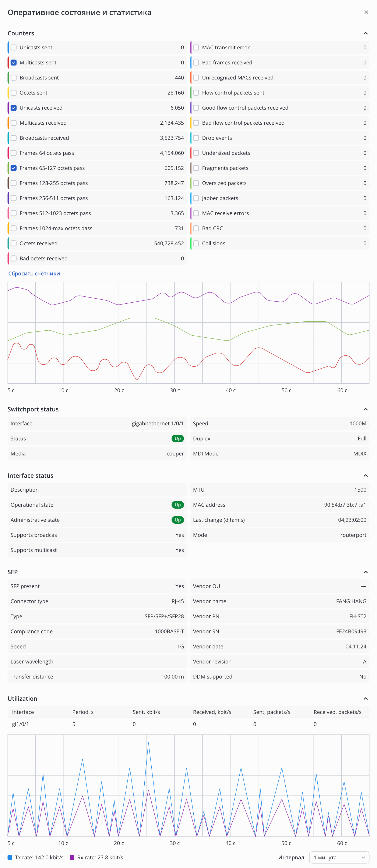Enable the Unicasts sent checkbox
Screen dimensions: 377x868
(14, 47)
